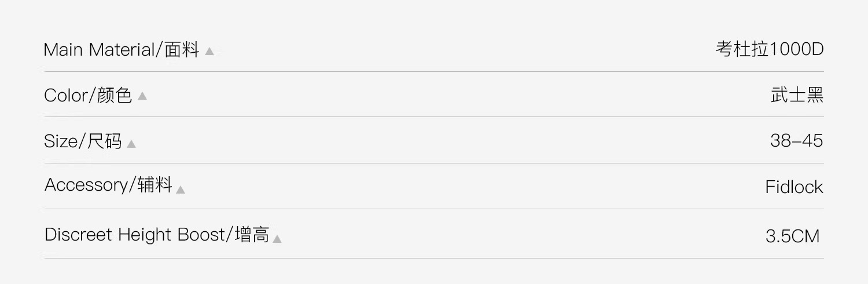The width and height of the screenshot is (868, 284).
Task: Click the 考杜拉1000D material value
Action: pos(769,49)
